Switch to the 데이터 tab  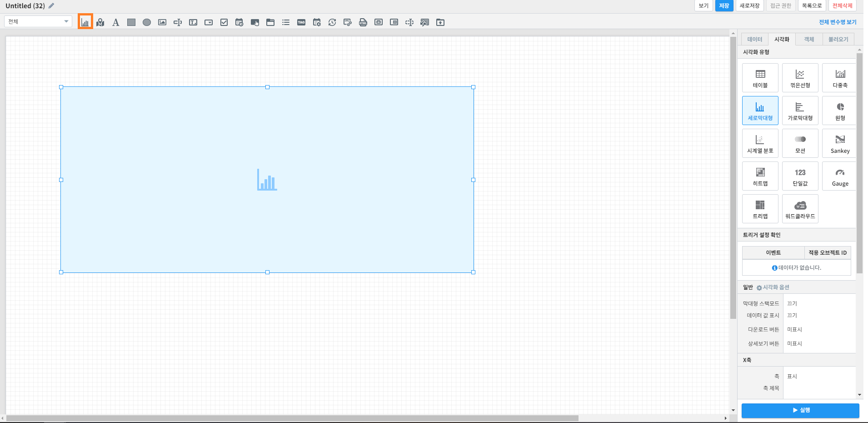click(755, 39)
